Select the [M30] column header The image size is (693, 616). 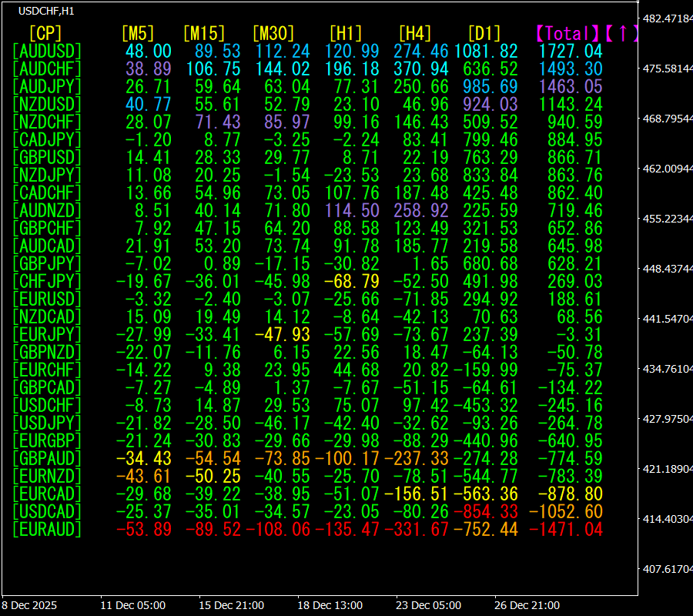273,34
